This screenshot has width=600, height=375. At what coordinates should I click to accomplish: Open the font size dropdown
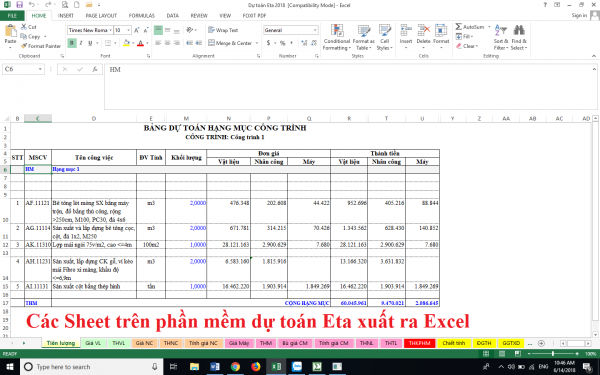pyautogui.click(x=129, y=30)
